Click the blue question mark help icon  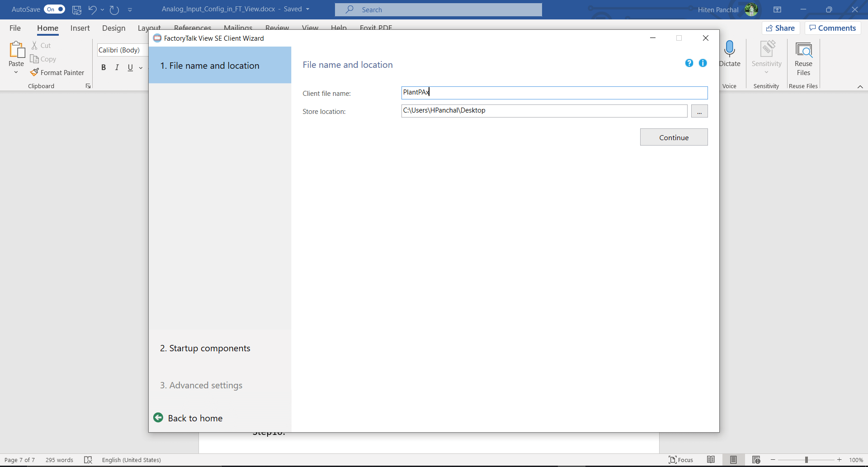689,63
